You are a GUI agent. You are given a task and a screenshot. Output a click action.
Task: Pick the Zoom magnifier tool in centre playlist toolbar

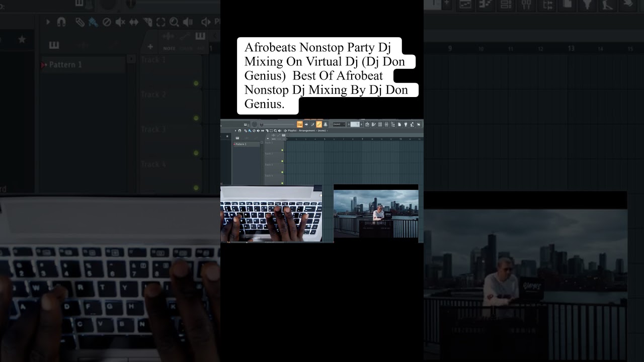pyautogui.click(x=275, y=131)
